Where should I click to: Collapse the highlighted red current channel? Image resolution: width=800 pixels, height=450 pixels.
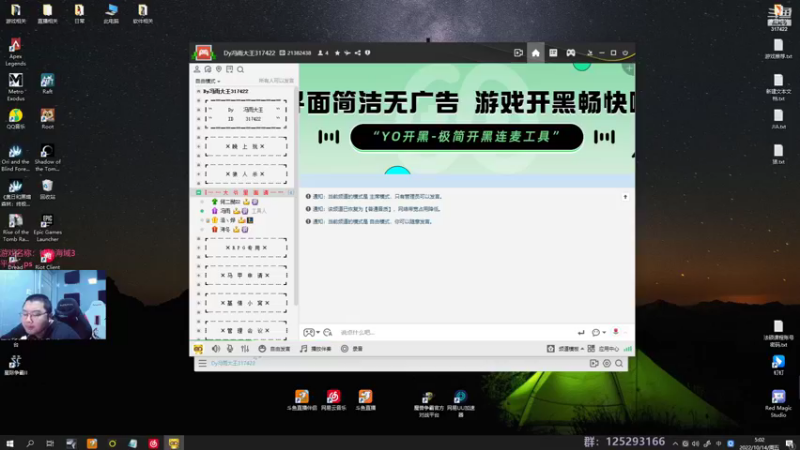point(198,192)
